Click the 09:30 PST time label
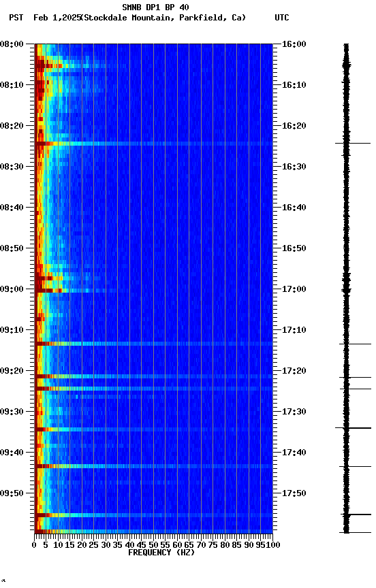Screen dimensions: 376x588 pyautogui.click(x=12, y=412)
